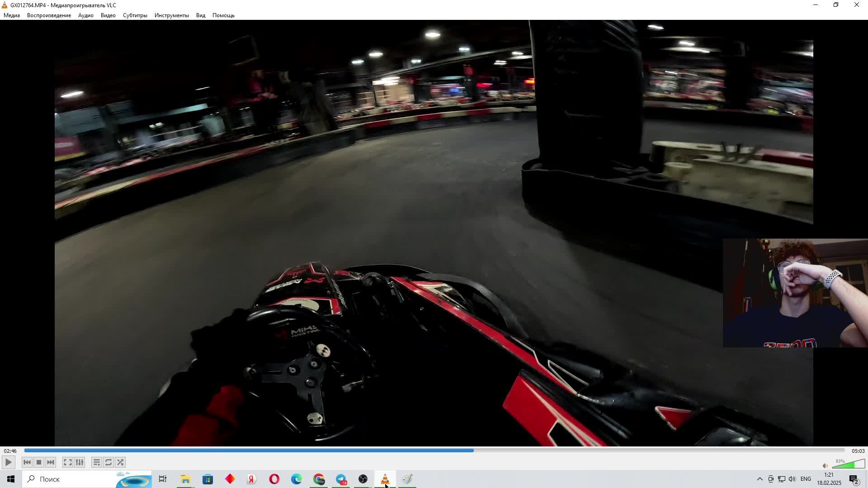Open OBS Studio from the taskbar
Screen dimensions: 868x488
click(363, 479)
